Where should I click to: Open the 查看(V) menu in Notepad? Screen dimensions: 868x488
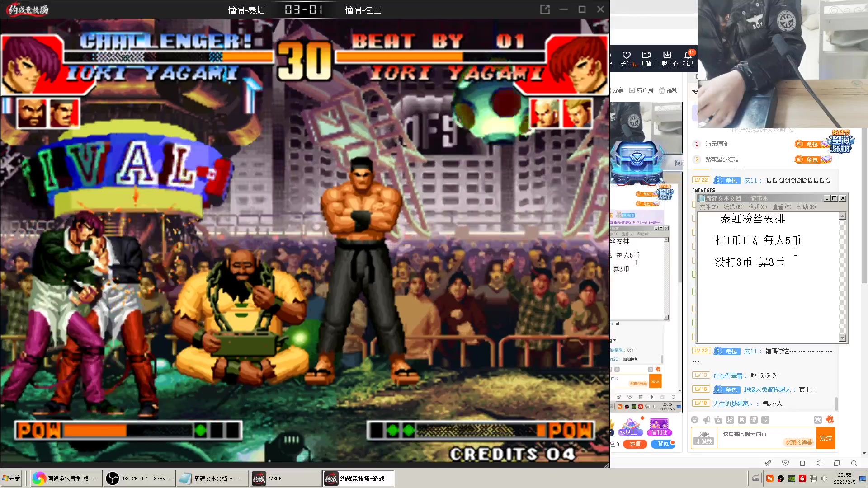pyautogui.click(x=782, y=207)
